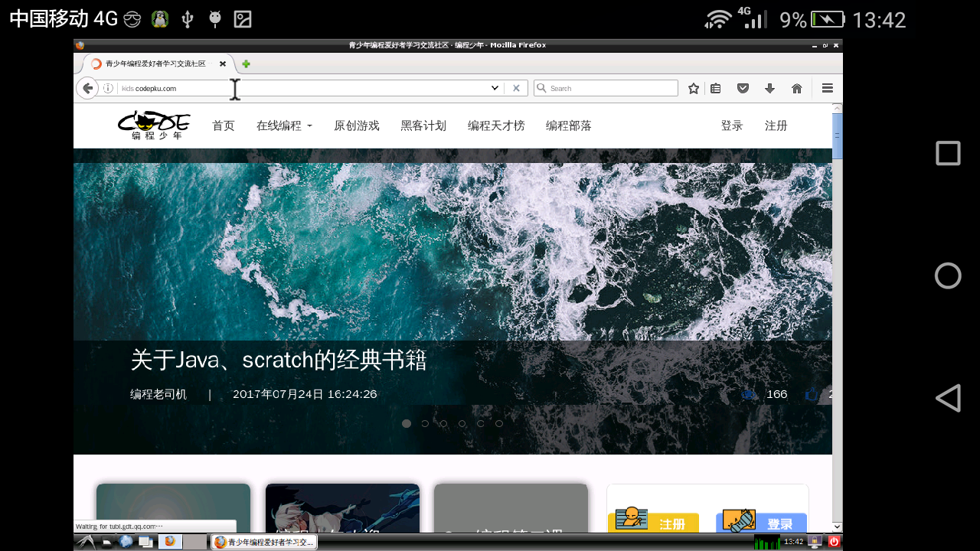The height and width of the screenshot is (551, 980).
Task: Select the first carousel dot
Action: [x=407, y=423]
